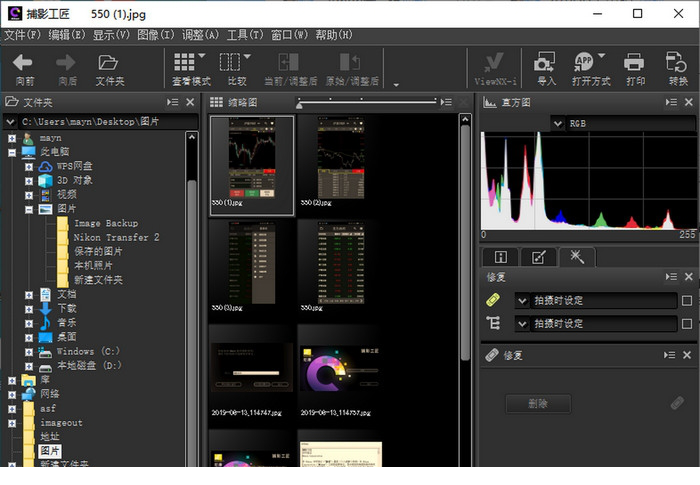The width and height of the screenshot is (700, 485).
Task: Click the 转换 convert icon
Action: coord(678,63)
